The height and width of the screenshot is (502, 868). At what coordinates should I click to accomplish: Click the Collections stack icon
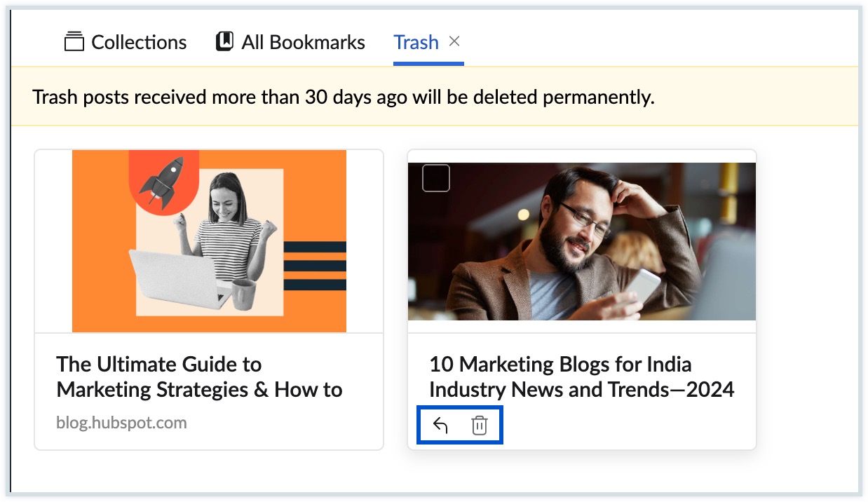click(74, 42)
